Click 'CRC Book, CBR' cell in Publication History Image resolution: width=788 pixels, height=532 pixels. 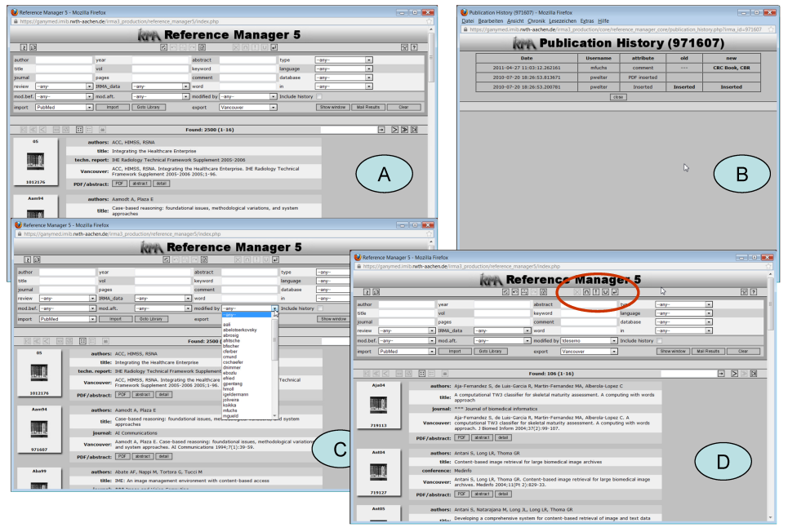[x=731, y=68]
